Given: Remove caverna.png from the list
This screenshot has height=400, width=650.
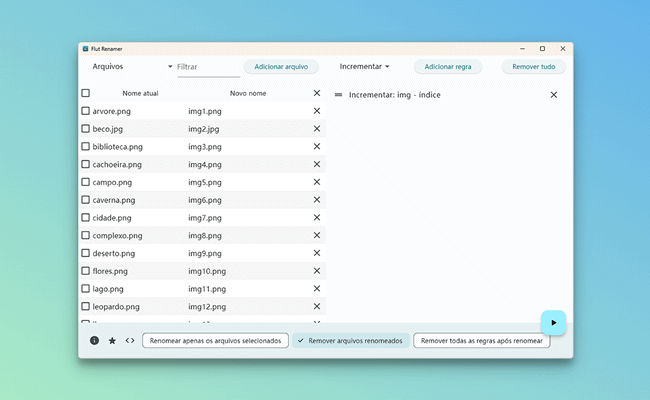Looking at the screenshot, I should pyautogui.click(x=317, y=200).
